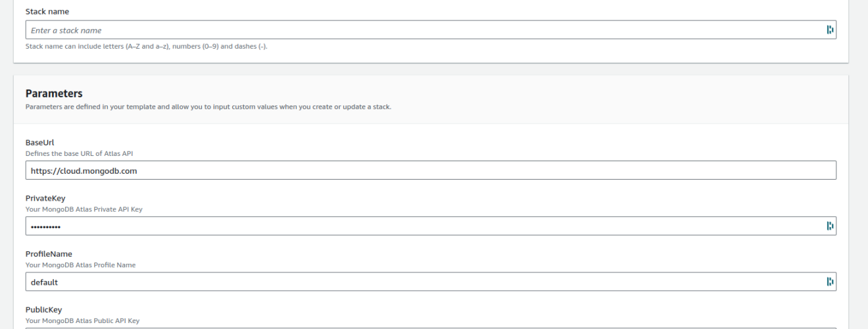
Task: Click 'Your MongoDB Atlas Public API Key' description
Action: pyautogui.click(x=82, y=321)
